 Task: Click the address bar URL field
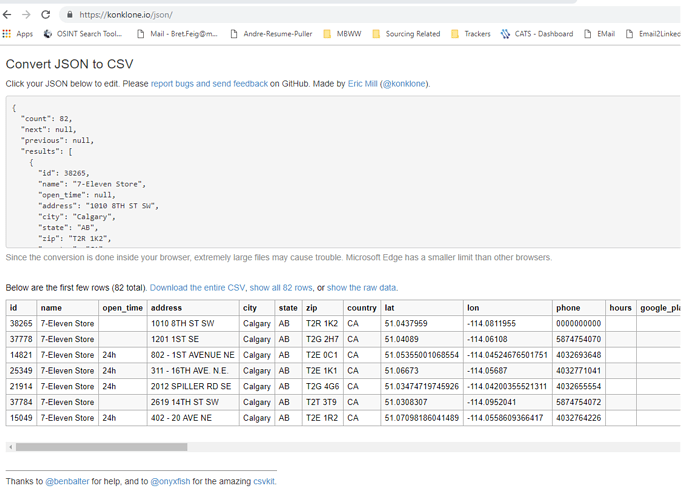click(x=300, y=15)
